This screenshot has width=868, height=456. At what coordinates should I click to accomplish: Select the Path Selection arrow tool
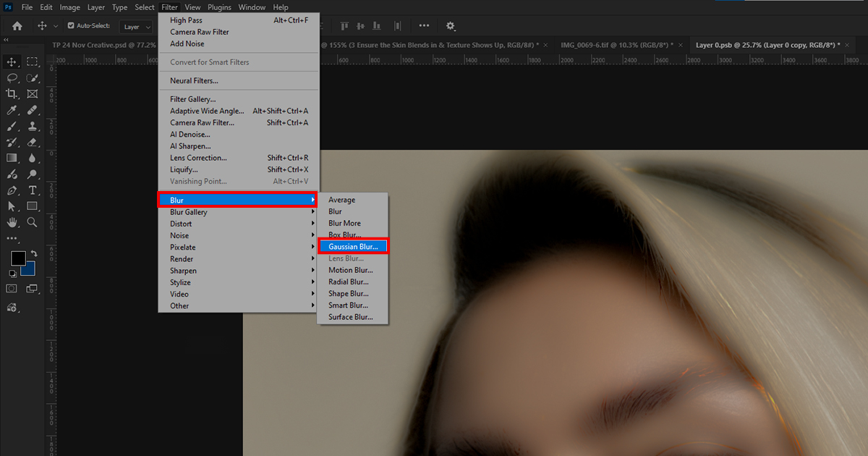point(12,206)
